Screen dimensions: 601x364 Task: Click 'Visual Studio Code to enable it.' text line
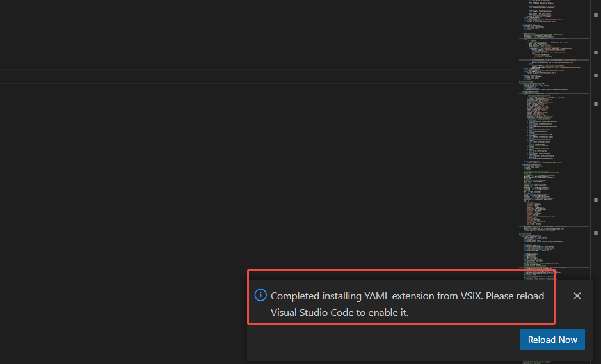340,313
